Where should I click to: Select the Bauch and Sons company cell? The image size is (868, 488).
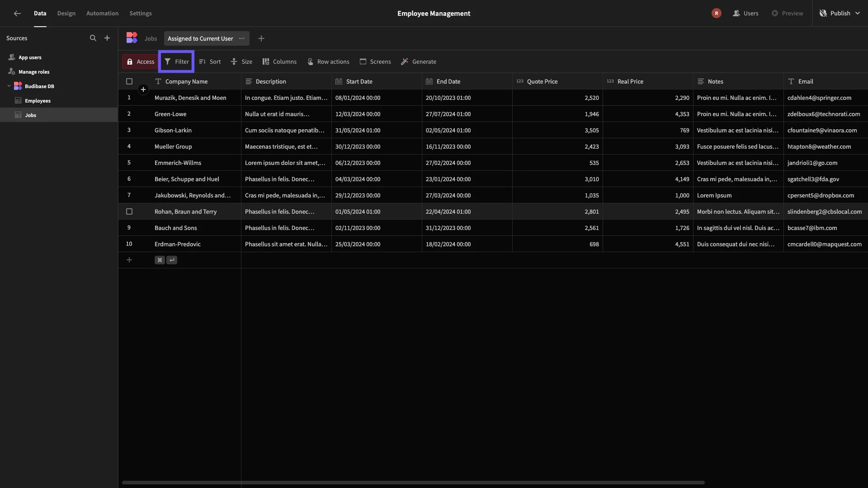click(x=196, y=228)
